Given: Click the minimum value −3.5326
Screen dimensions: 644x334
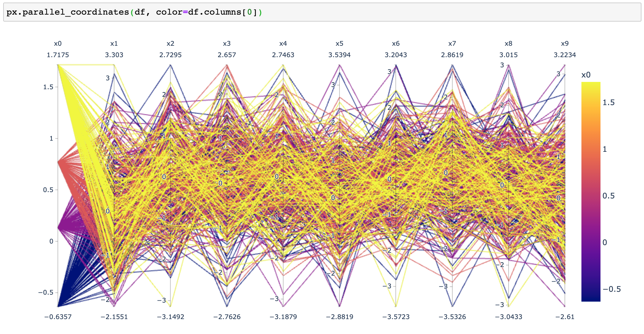Looking at the screenshot, I should click(452, 317).
